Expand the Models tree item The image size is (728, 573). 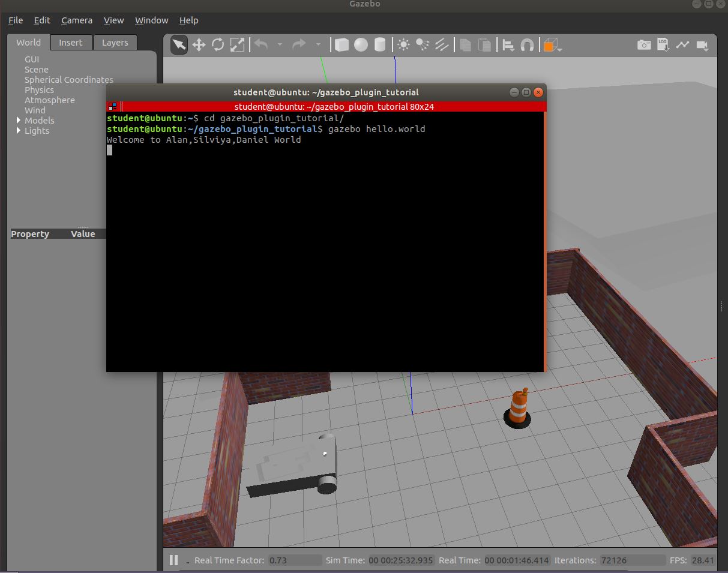[x=19, y=120]
